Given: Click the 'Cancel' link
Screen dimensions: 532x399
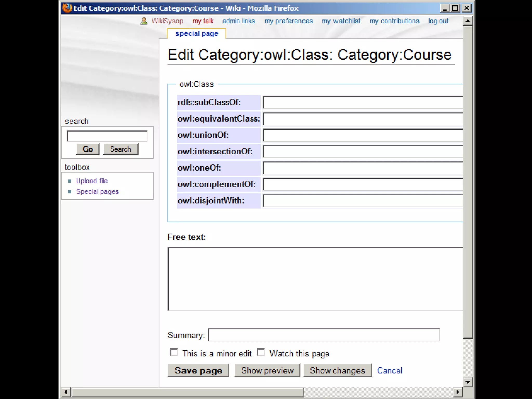Looking at the screenshot, I should point(389,370).
